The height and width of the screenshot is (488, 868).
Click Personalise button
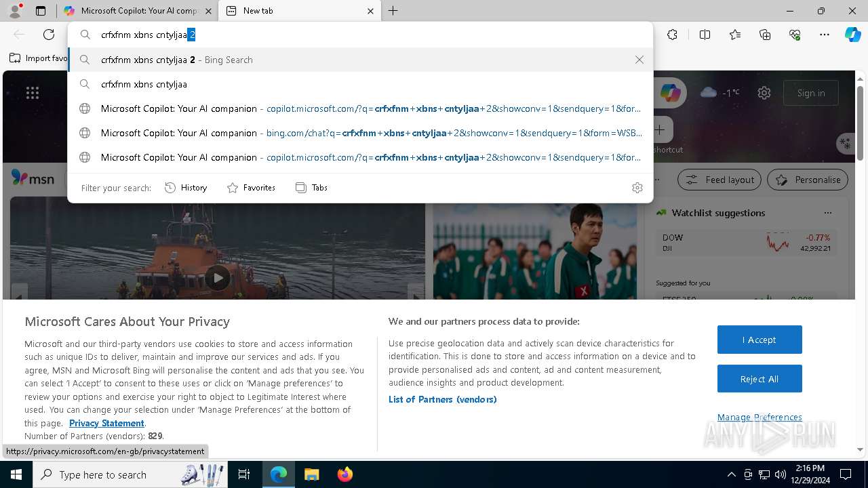click(808, 180)
